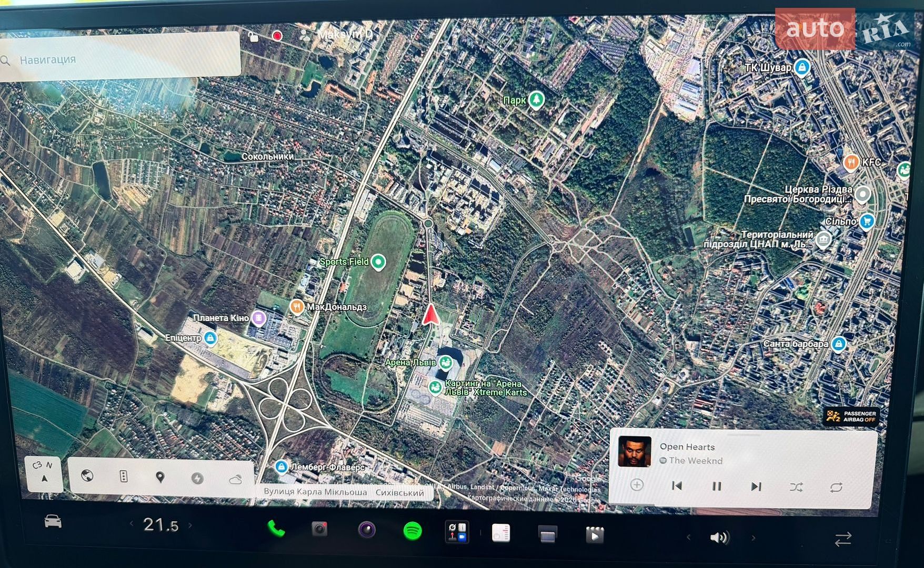Show points of interest with pin icon
Viewport: 924px width, 568px height.
160,477
